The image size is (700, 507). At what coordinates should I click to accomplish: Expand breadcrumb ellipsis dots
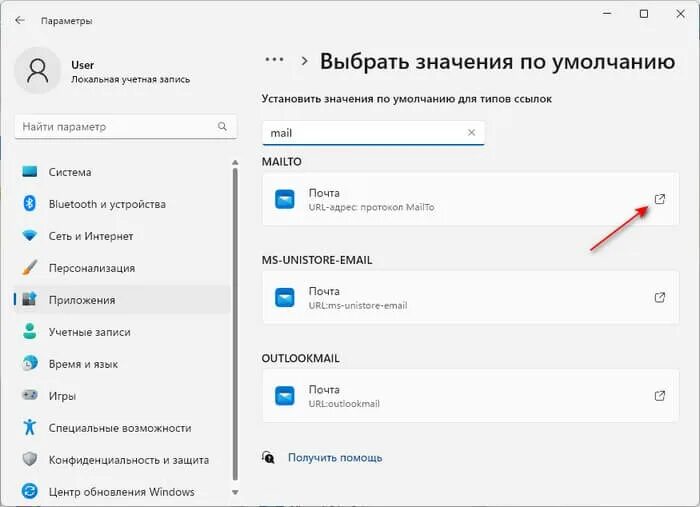pos(274,59)
